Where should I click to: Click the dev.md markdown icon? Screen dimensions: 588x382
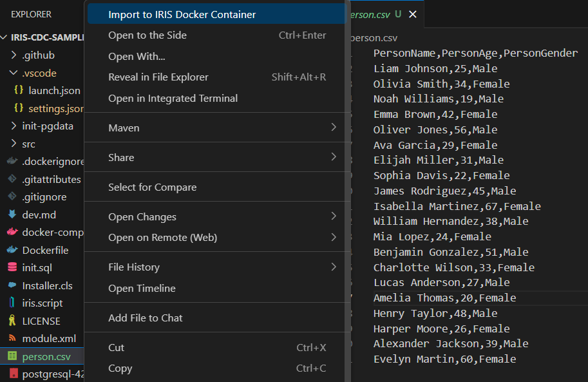(x=12, y=215)
